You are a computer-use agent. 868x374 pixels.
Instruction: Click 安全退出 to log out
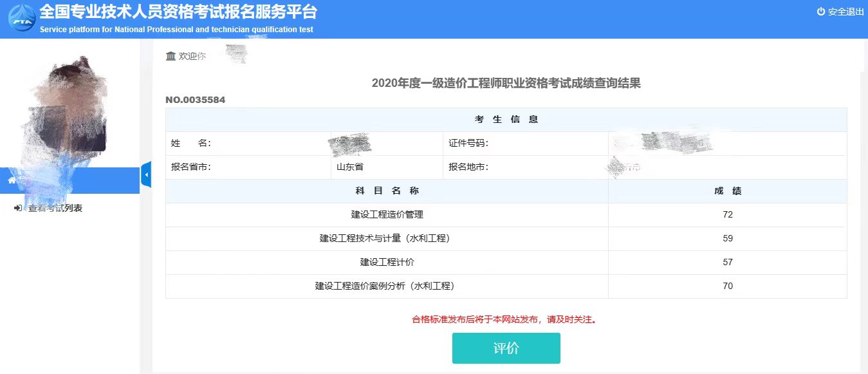(x=843, y=11)
